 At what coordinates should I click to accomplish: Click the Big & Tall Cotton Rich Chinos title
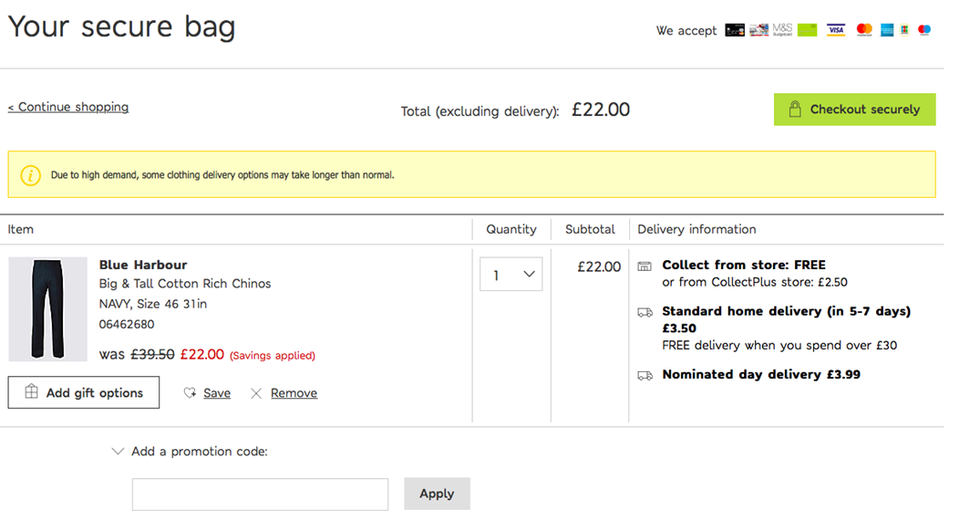[x=185, y=284]
